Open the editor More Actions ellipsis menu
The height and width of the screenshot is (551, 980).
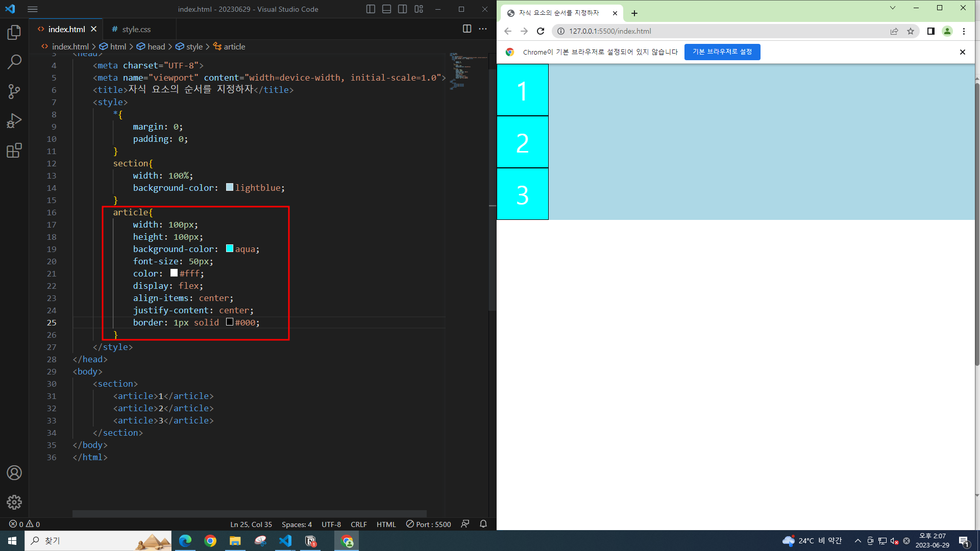click(x=483, y=29)
